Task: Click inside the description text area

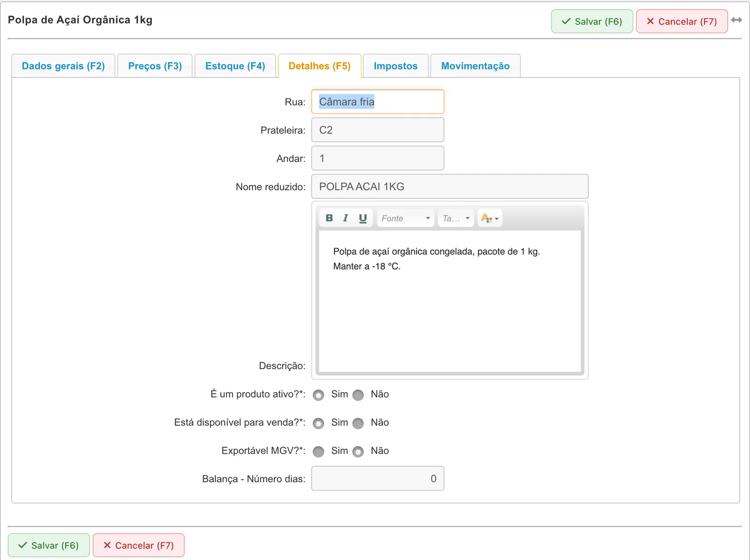Action: pyautogui.click(x=450, y=301)
